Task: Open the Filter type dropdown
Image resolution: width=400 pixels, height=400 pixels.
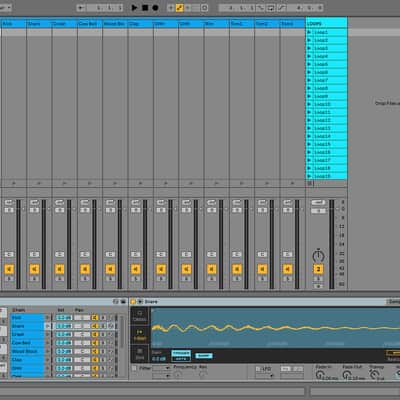Action: [162, 368]
